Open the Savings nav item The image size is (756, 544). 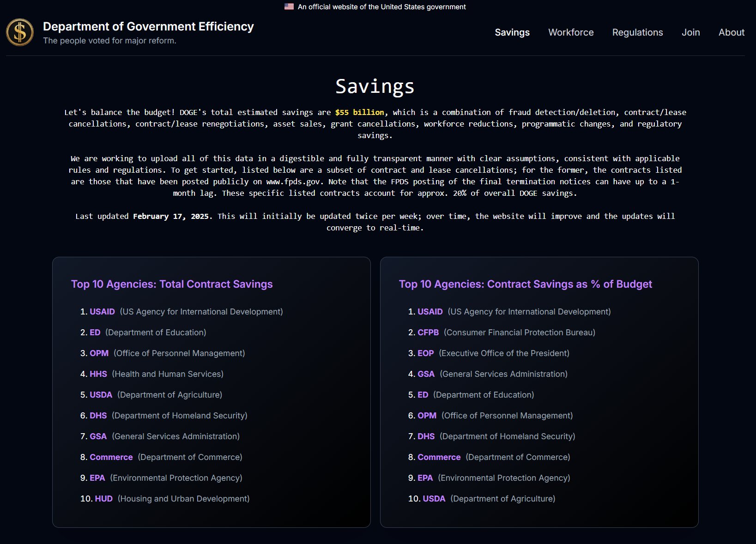pos(512,32)
